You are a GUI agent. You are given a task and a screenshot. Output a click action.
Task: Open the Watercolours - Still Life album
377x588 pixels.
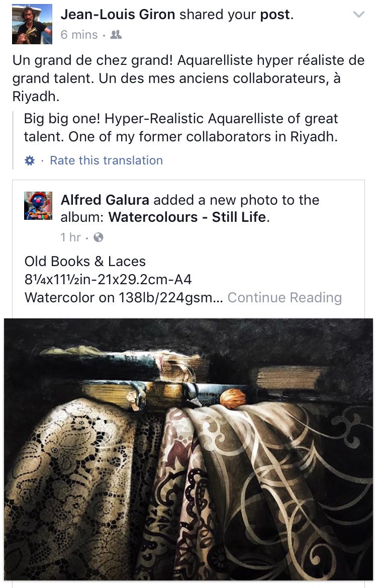pyautogui.click(x=187, y=217)
